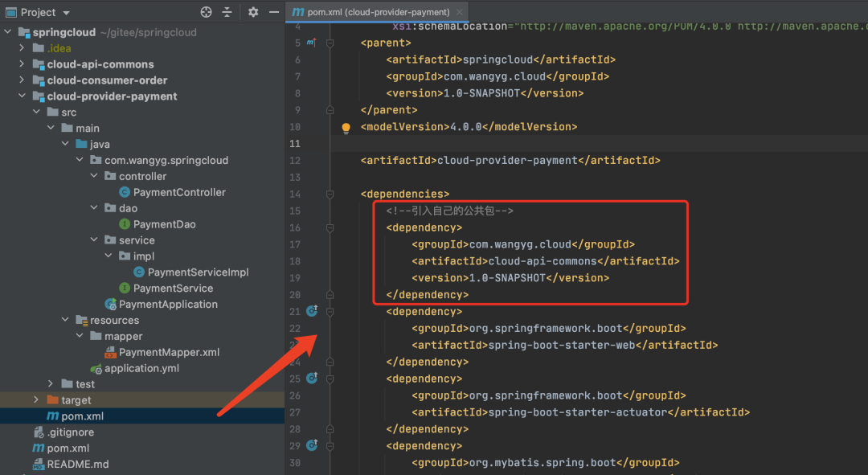Screen dimensions: 868x475
Task: Collapse the cloud-provider-payment module chevron
Action: (x=23, y=96)
